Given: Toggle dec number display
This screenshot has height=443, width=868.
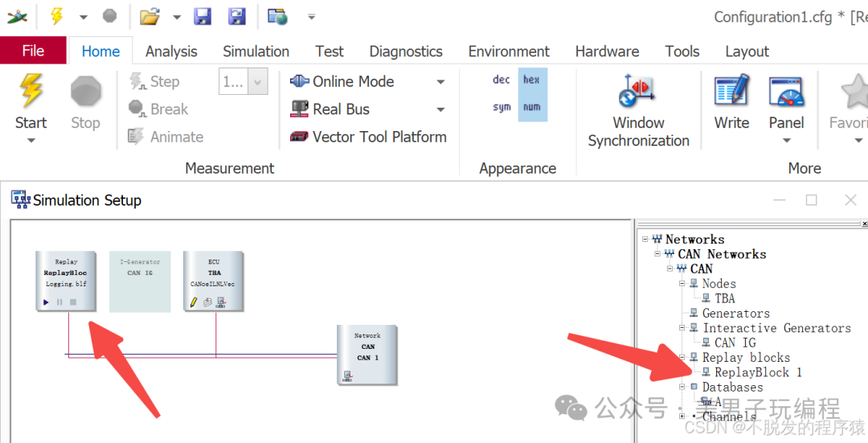Looking at the screenshot, I should 502,80.
